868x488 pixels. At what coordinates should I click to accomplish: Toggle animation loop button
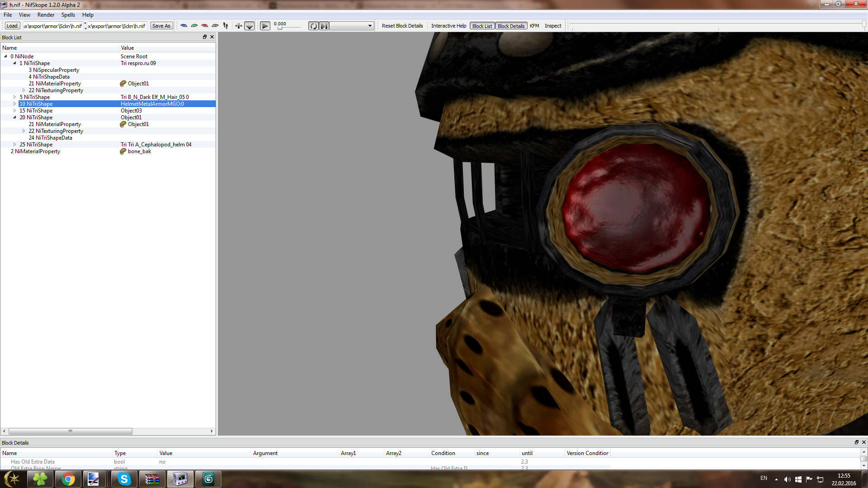pos(314,26)
